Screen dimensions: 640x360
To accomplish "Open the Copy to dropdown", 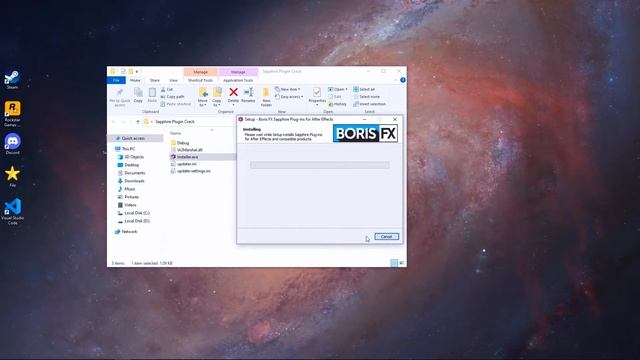I will 217,97.
